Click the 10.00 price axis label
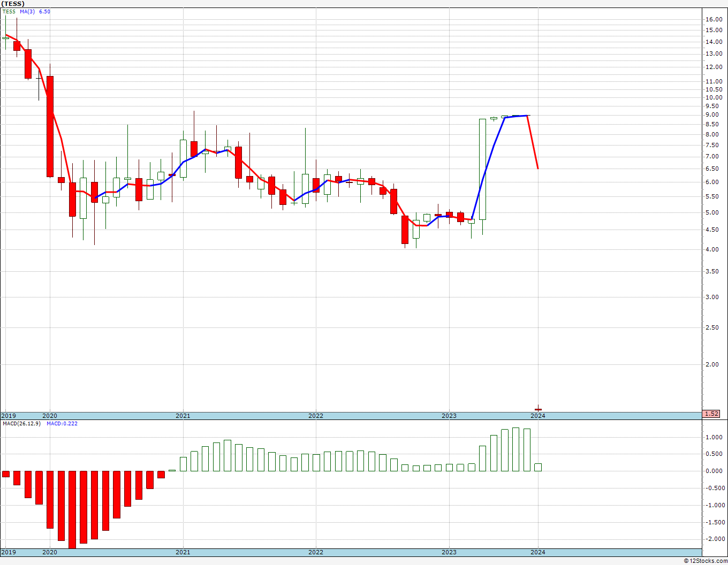This screenshot has height=565, width=728. click(714, 97)
